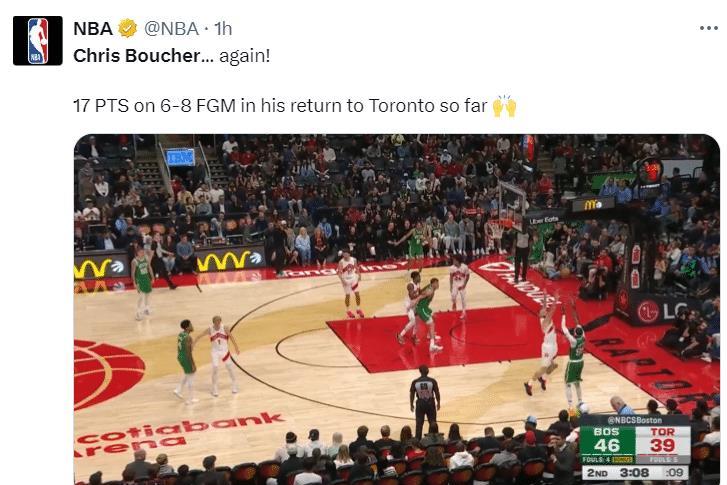Click the 2ND 3:08 game clock overlay
The width and height of the screenshot is (727, 485).
click(635, 472)
